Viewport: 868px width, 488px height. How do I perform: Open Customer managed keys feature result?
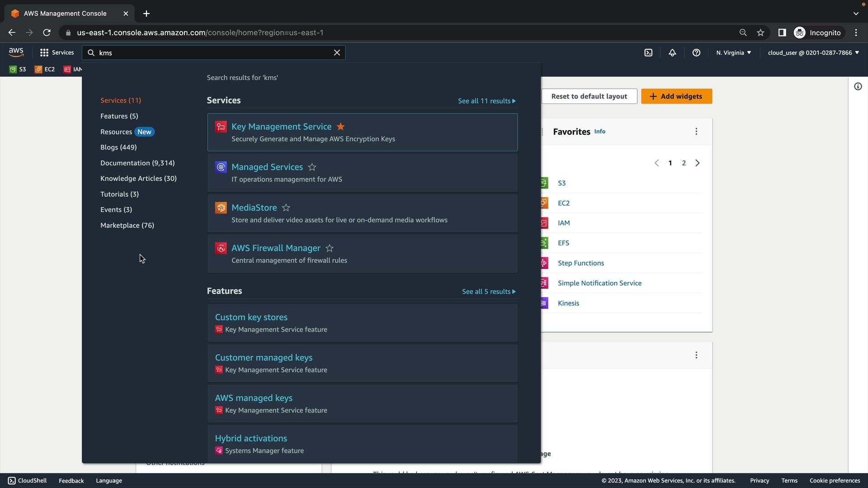point(264,358)
